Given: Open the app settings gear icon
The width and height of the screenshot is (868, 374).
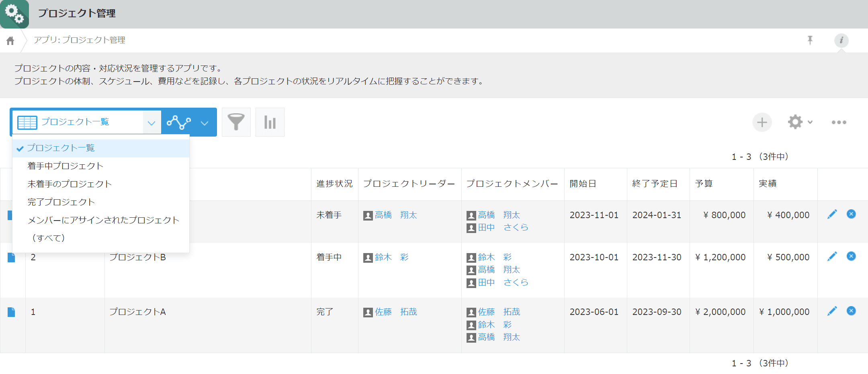Looking at the screenshot, I should click(x=795, y=122).
